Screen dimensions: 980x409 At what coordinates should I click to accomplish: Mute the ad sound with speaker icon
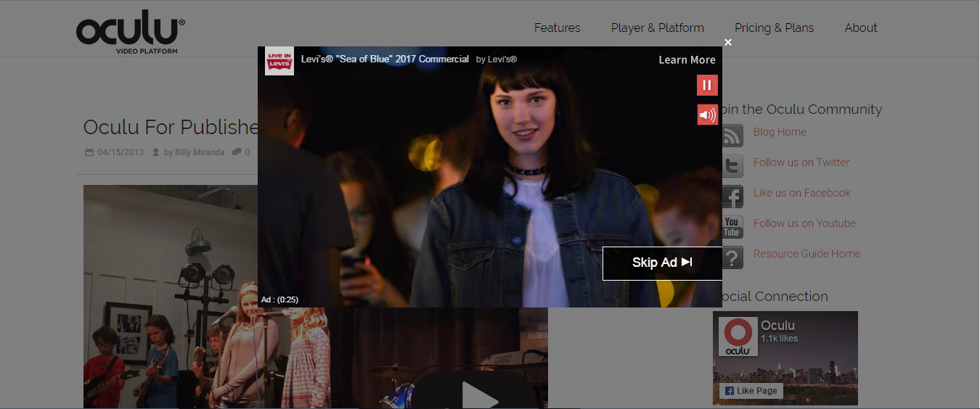[707, 115]
